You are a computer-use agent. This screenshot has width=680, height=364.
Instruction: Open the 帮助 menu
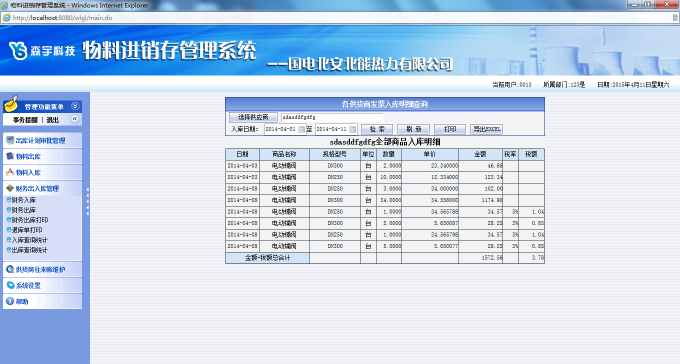point(42,301)
